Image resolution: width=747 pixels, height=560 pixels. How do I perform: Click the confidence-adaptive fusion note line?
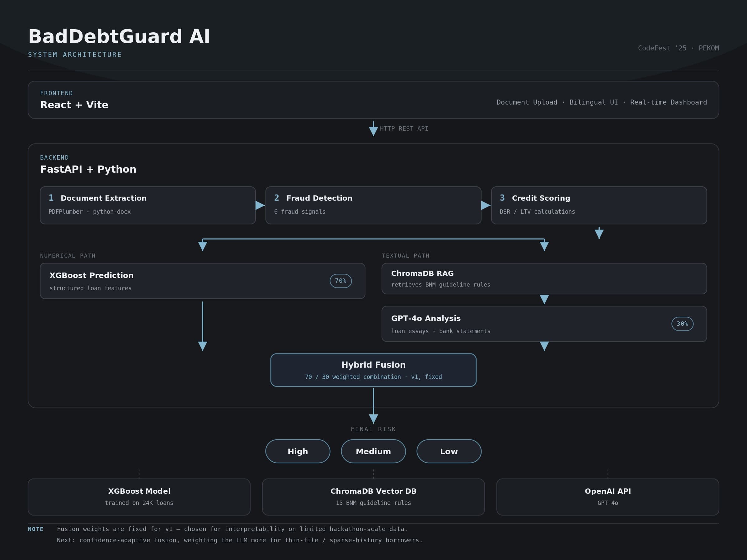click(240, 540)
